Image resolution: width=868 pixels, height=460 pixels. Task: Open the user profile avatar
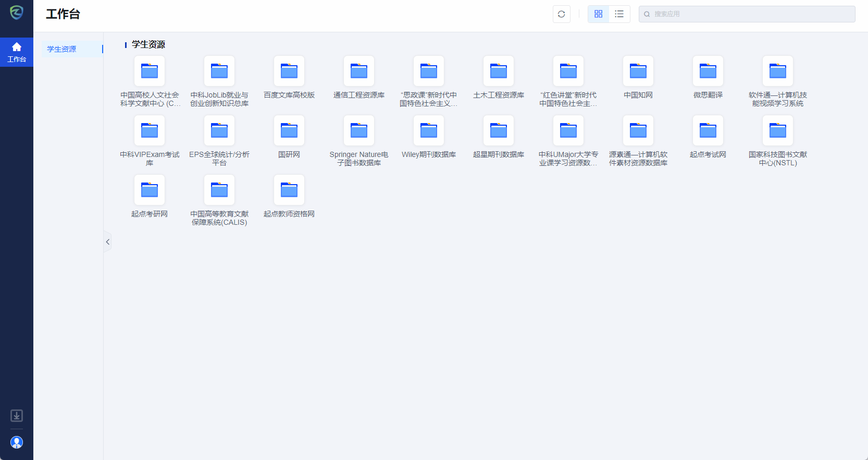(x=17, y=442)
